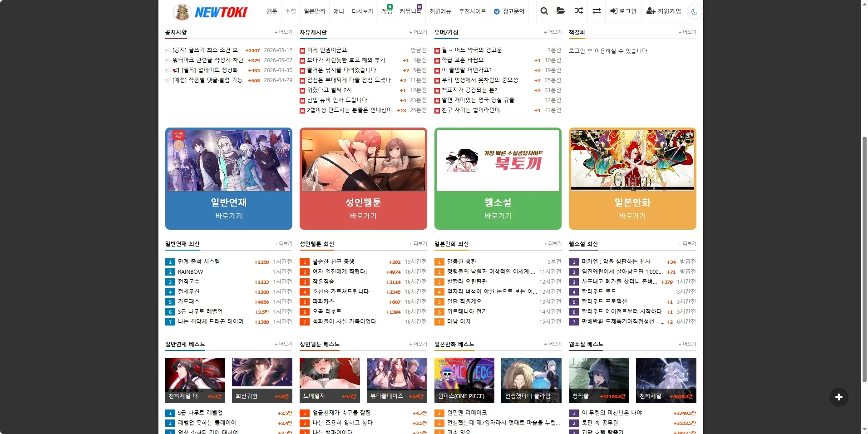Expand 더보기 for 자유게시판
The image size is (868, 434).
click(418, 32)
